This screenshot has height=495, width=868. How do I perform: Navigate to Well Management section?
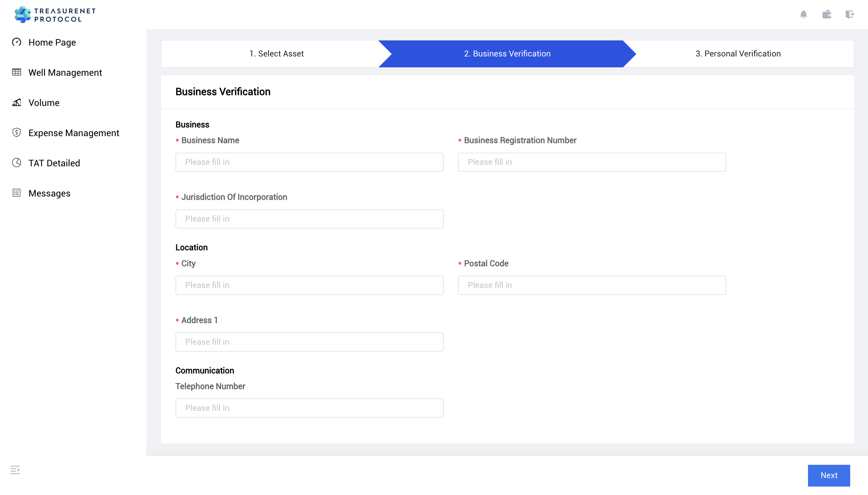coord(65,72)
